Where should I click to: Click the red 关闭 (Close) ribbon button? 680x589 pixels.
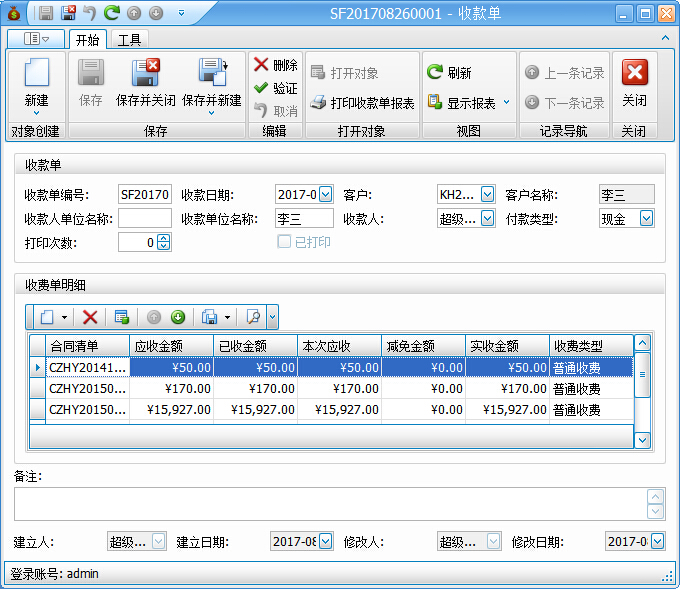click(634, 80)
